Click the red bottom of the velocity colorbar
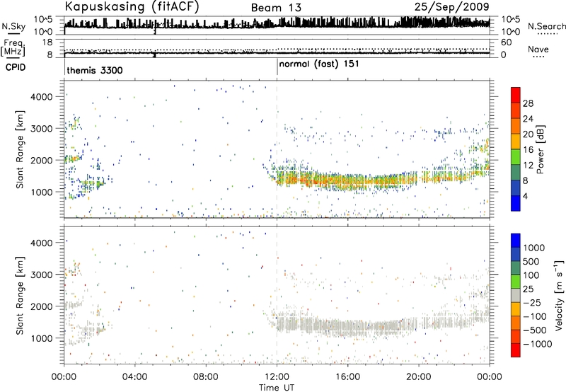 516,350
